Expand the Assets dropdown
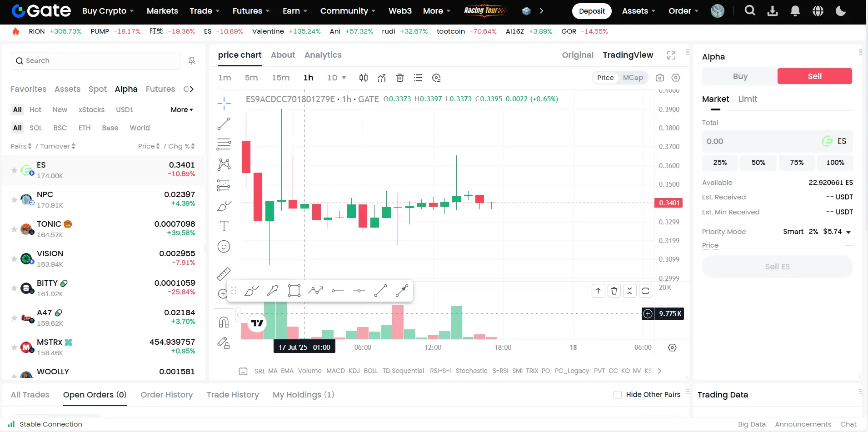 (x=639, y=10)
